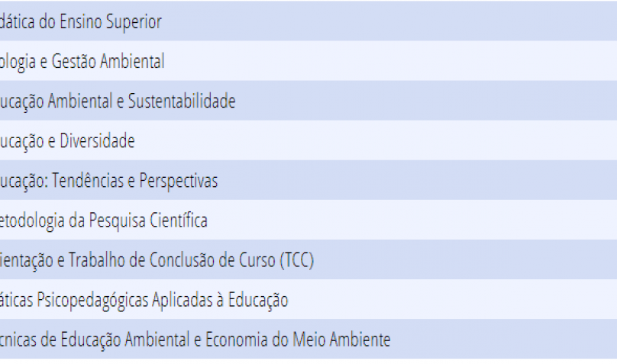Select 'Metodologia da Pesquisa Científica' row

point(308,220)
